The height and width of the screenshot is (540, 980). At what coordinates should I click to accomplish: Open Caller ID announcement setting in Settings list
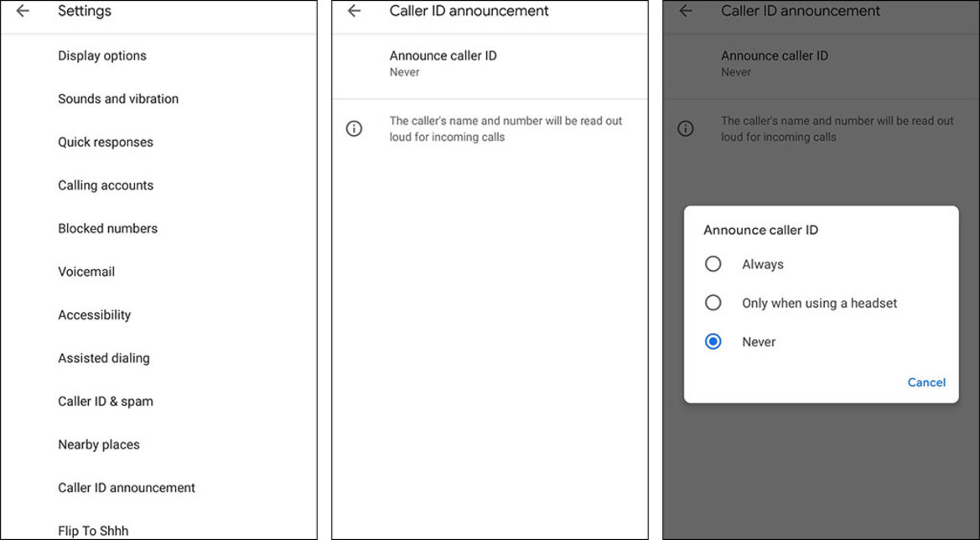(x=158, y=487)
